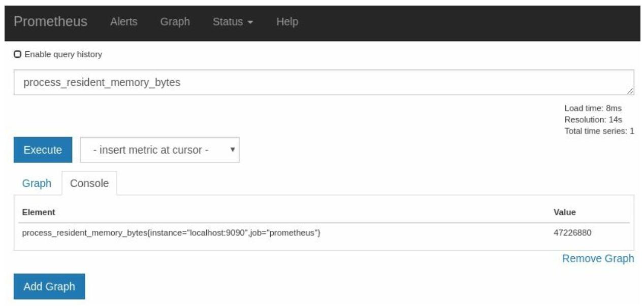Expand the Status dropdown menu
This screenshot has width=644, height=307.
233,22
